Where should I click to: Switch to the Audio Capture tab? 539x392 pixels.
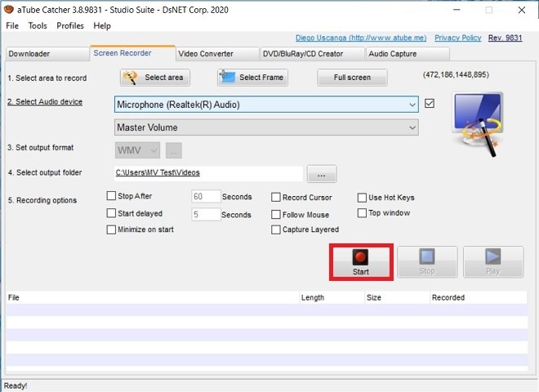(408, 54)
